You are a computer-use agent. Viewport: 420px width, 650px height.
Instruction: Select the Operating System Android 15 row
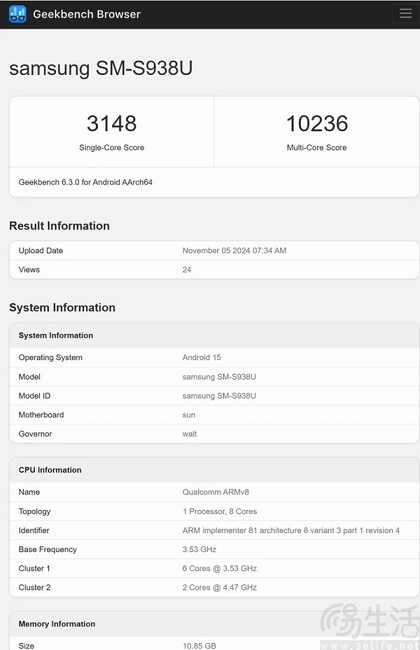click(x=214, y=357)
